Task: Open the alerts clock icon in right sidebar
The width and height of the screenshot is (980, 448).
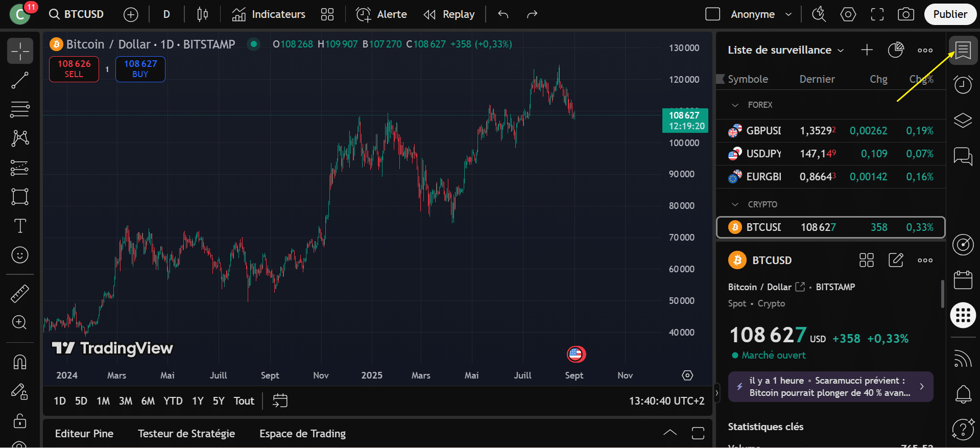Action: pos(963,84)
